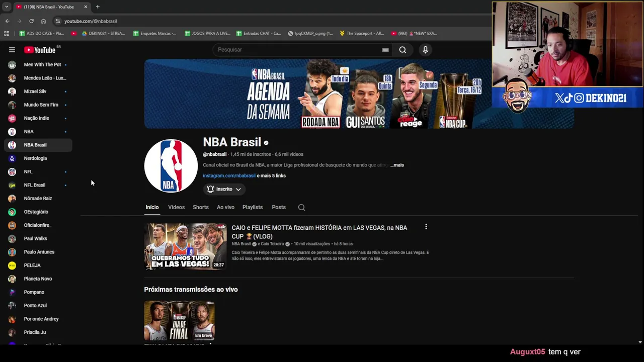
Task: Open the Nerdologia channel icon
Action: [x=12, y=158]
